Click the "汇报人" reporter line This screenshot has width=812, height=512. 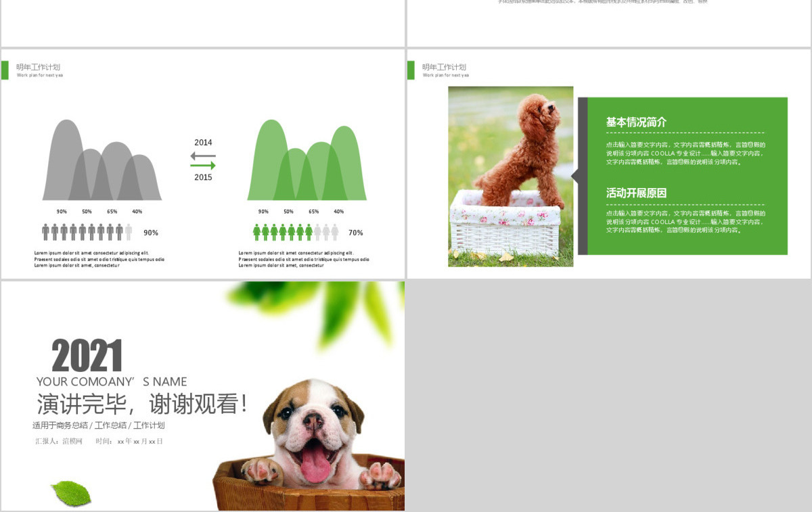coord(99,442)
